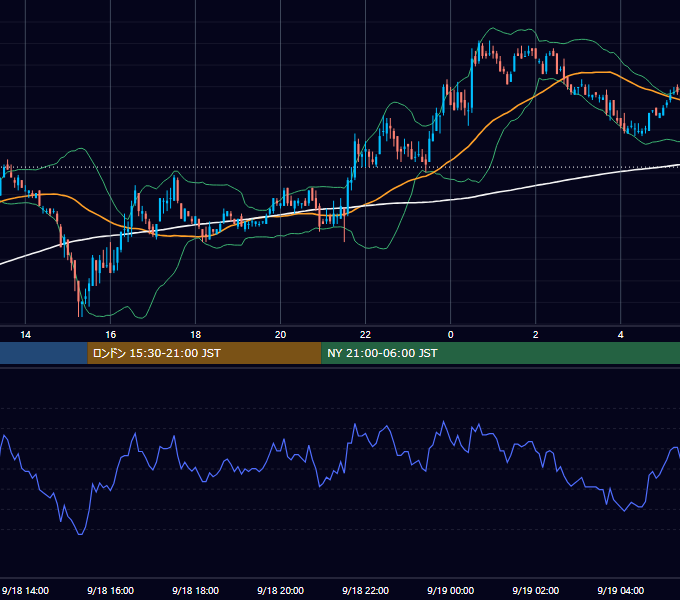
Task: Click the hour label 2 on price chart axis
Action: [x=536, y=335]
